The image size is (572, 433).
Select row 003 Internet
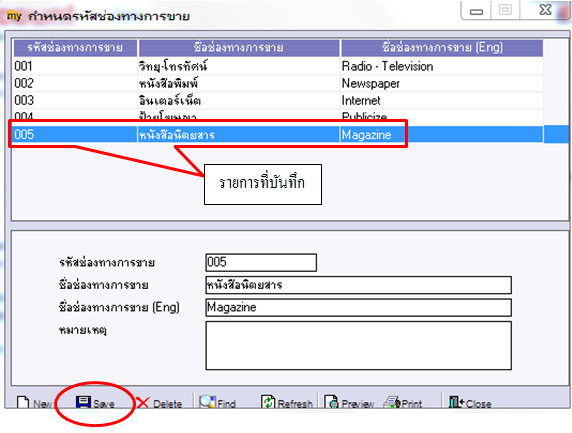click(x=278, y=100)
